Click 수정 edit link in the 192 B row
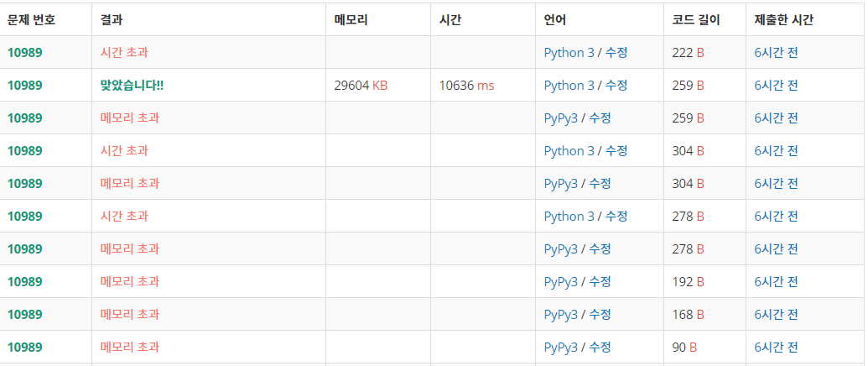 [x=600, y=282]
